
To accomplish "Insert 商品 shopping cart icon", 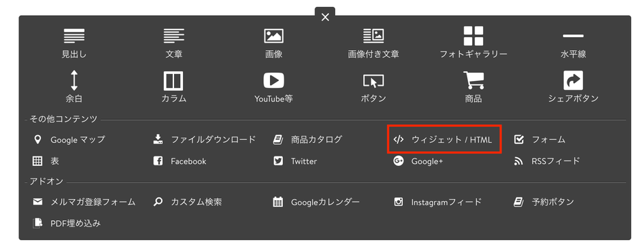I will coord(473,80).
